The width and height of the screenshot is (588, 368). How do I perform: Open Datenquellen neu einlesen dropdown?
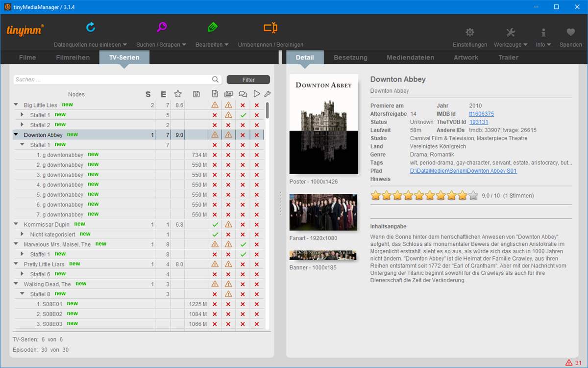pyautogui.click(x=90, y=45)
